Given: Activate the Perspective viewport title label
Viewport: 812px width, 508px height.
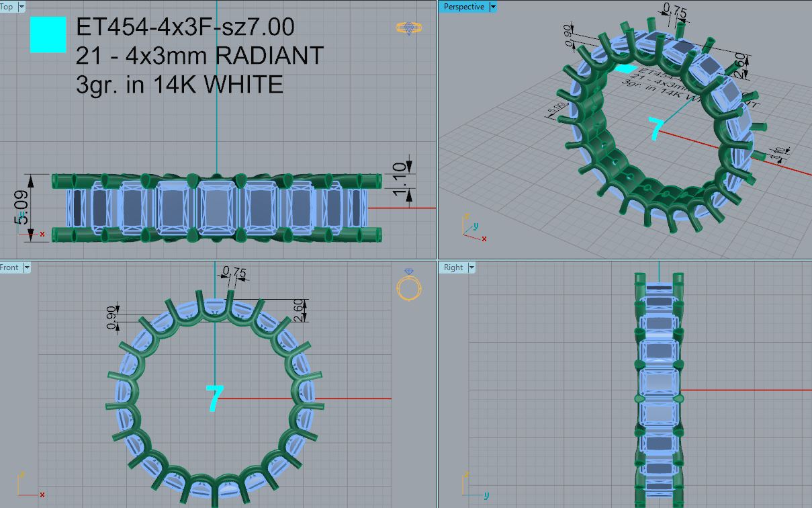Looking at the screenshot, I should (x=464, y=7).
